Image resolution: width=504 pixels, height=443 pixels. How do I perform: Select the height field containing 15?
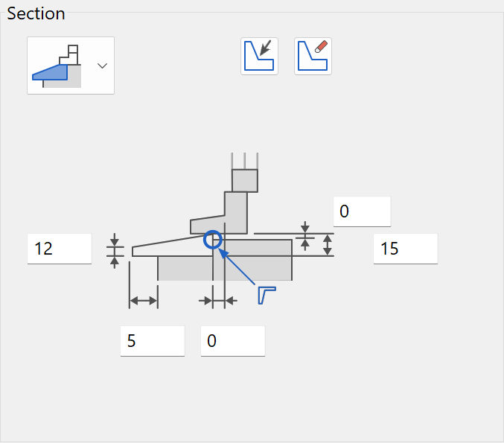[406, 249]
